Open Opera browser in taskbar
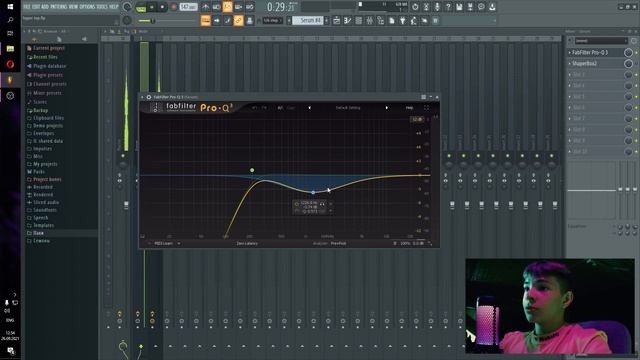640x360 pixels. [10, 64]
